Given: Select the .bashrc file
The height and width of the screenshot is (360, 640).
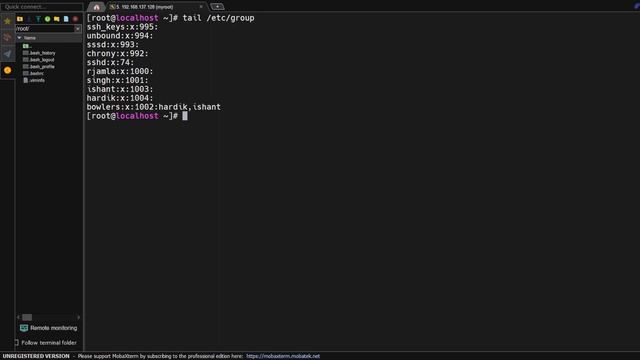Looking at the screenshot, I should pos(33,73).
